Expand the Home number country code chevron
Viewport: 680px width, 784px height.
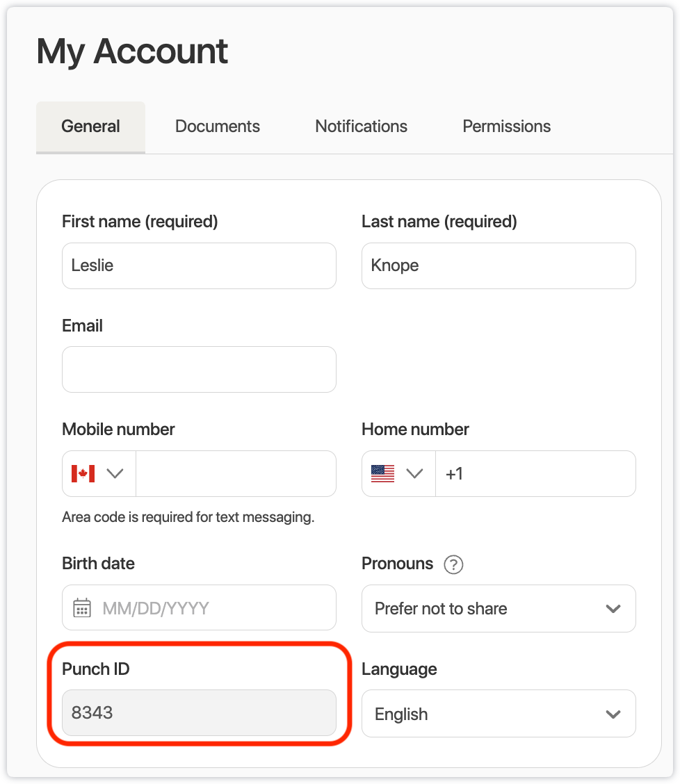pyautogui.click(x=414, y=474)
